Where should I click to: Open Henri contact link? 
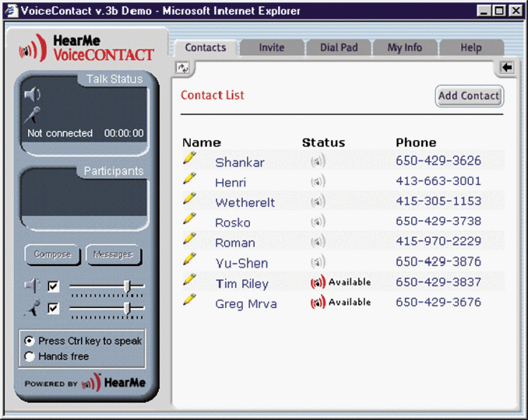[231, 183]
